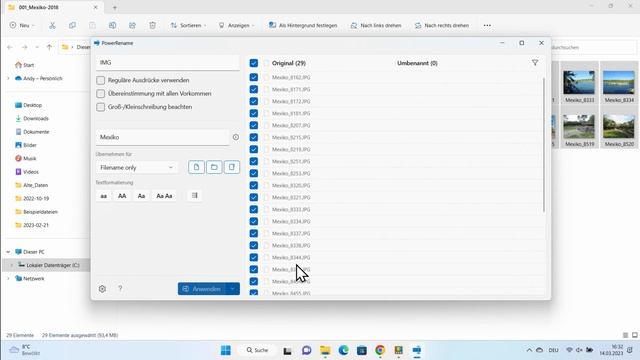Open the See more '...' menu in Explorer
This screenshot has height=360, width=640.
point(487,25)
